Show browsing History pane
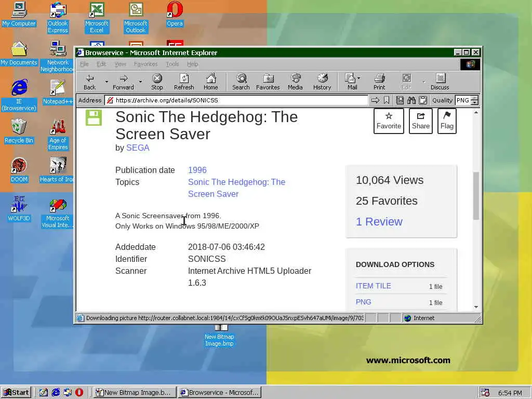The image size is (532, 399). click(x=322, y=82)
